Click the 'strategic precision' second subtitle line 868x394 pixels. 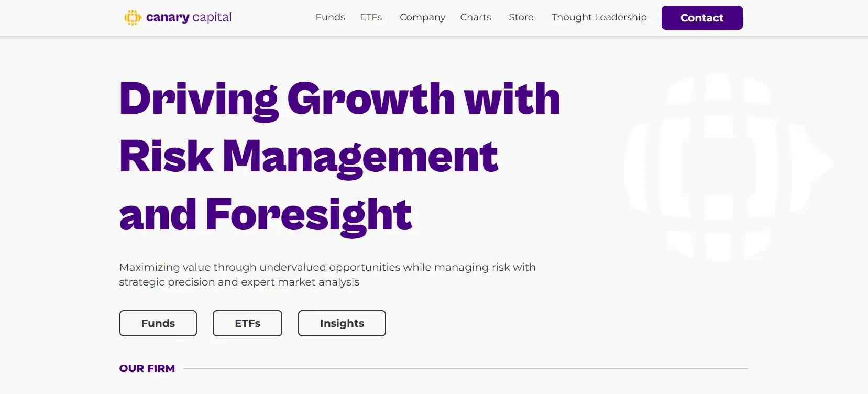click(x=239, y=282)
